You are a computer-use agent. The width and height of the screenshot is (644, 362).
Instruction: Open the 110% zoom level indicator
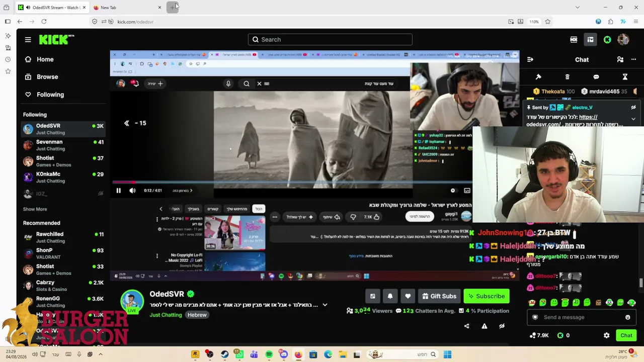tap(534, 22)
